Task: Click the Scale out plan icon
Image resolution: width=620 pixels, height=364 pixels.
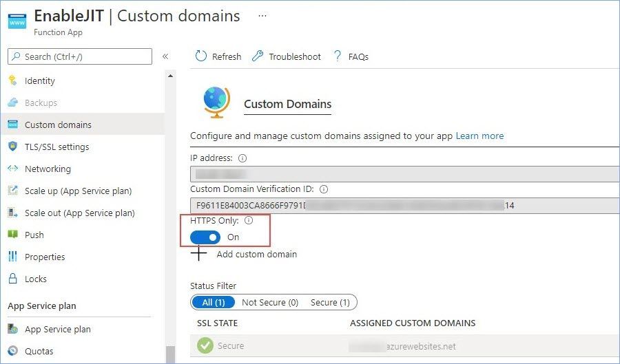Action: point(12,213)
